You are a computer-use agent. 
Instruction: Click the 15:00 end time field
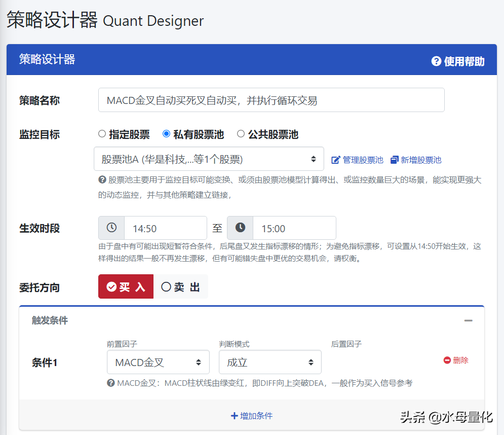pyautogui.click(x=294, y=228)
